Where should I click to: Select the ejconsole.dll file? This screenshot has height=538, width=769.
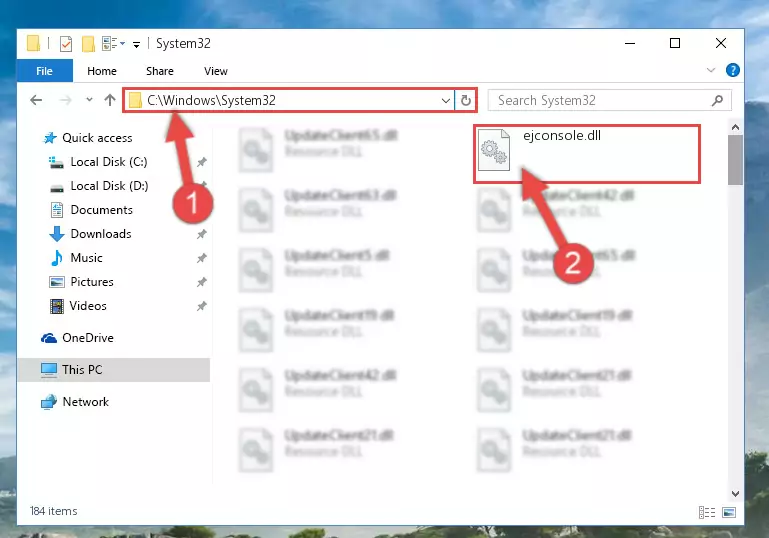click(587, 154)
